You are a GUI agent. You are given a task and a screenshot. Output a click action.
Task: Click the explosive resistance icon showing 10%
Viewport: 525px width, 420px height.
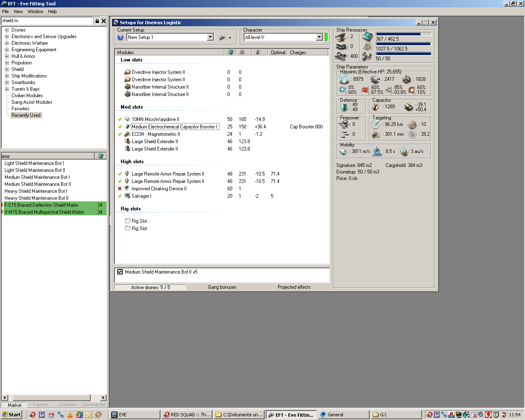(412, 90)
